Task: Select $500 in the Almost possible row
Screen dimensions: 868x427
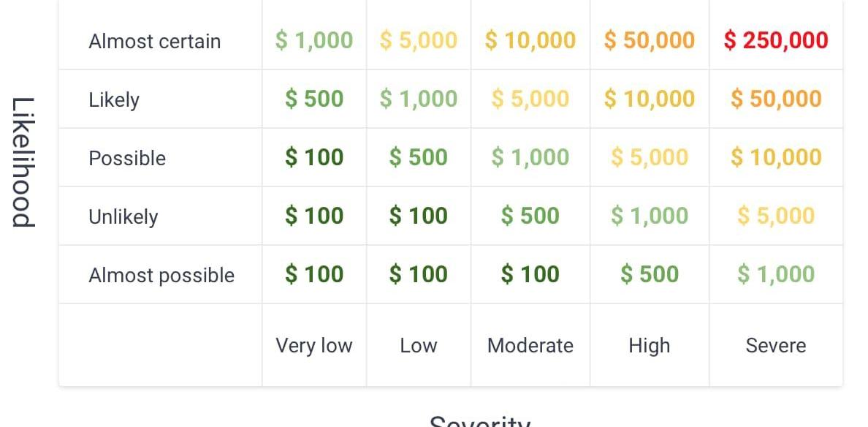Action: [x=649, y=274]
